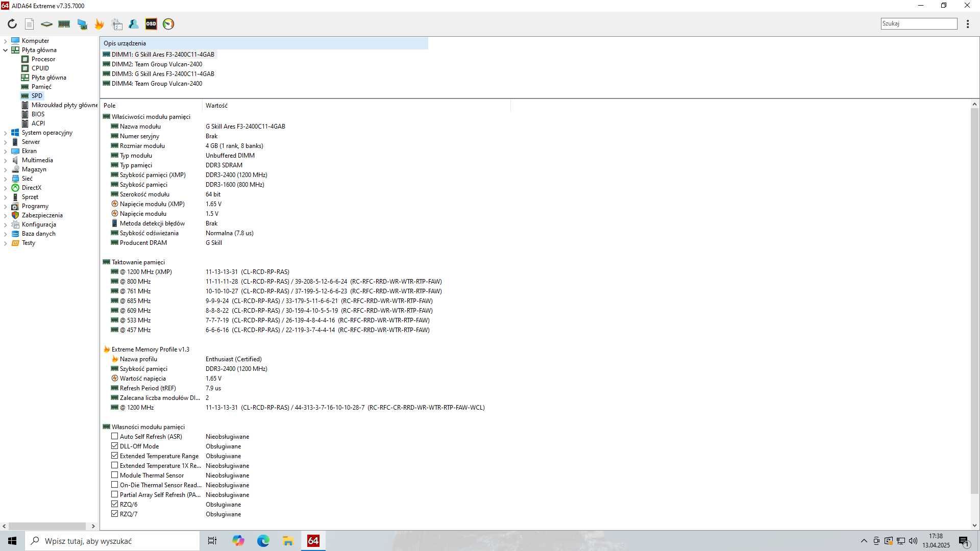Click the Wartość column header
The height and width of the screenshot is (551, 980).
point(356,106)
